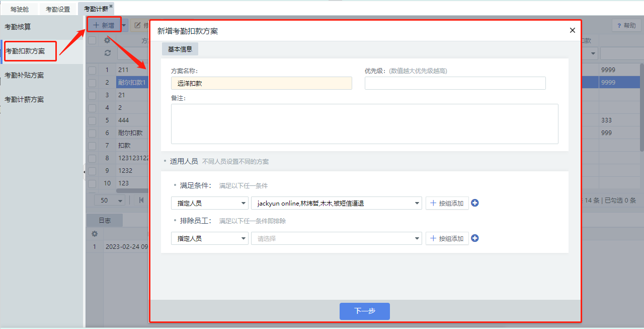Viewport: 644px width, 329px height.
Task: Select 考勤扣款方案 in left sidebar
Action: coord(41,51)
